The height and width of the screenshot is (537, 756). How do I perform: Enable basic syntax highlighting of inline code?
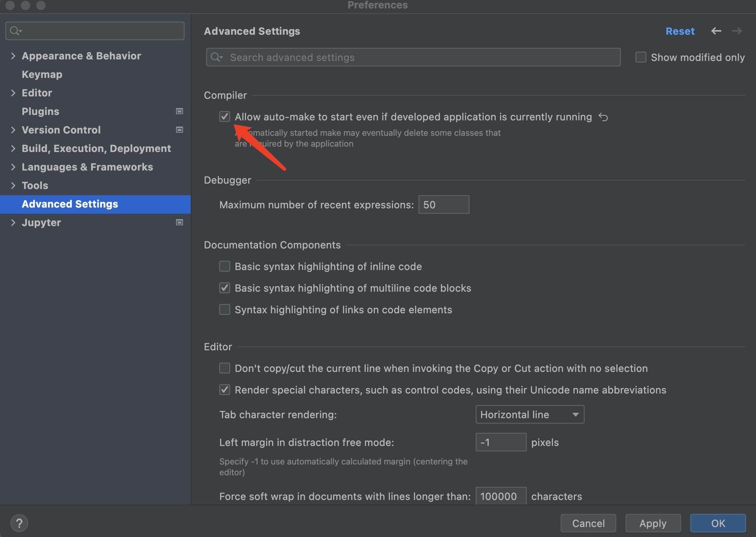pyautogui.click(x=225, y=266)
